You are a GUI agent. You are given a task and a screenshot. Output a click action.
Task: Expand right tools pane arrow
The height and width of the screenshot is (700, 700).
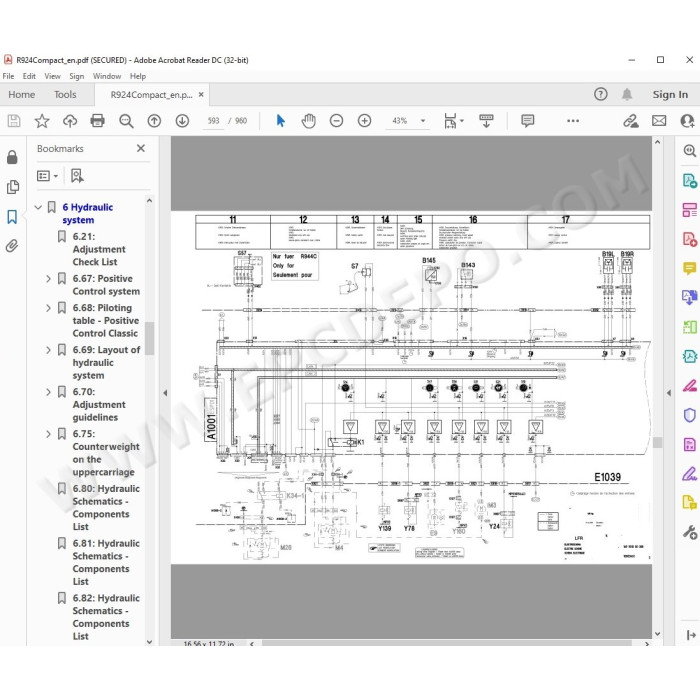669,393
